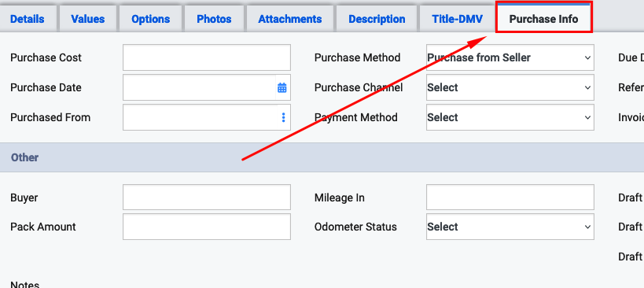Open the Title-DMV tab
The image size is (644, 288).
[x=457, y=19]
